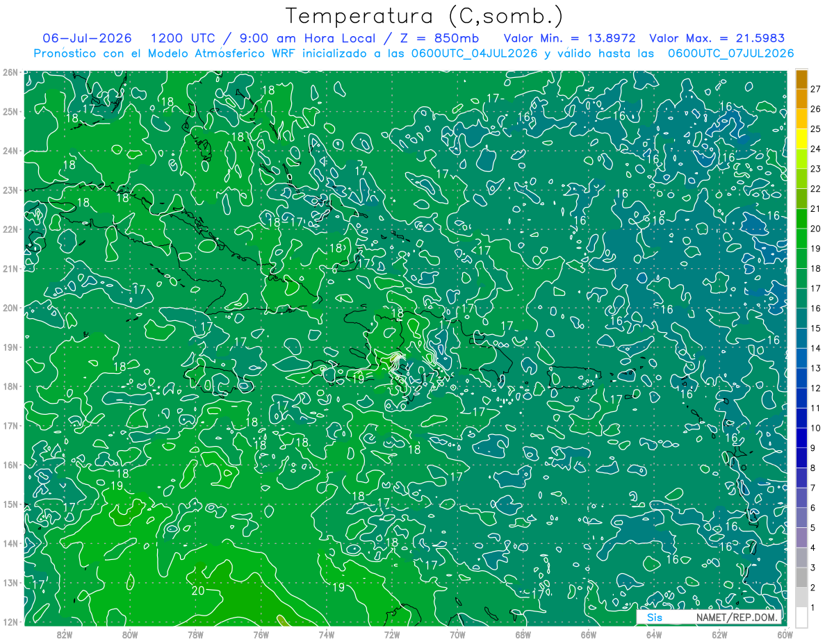Click the '18N' latitude axis label

(x=10, y=386)
